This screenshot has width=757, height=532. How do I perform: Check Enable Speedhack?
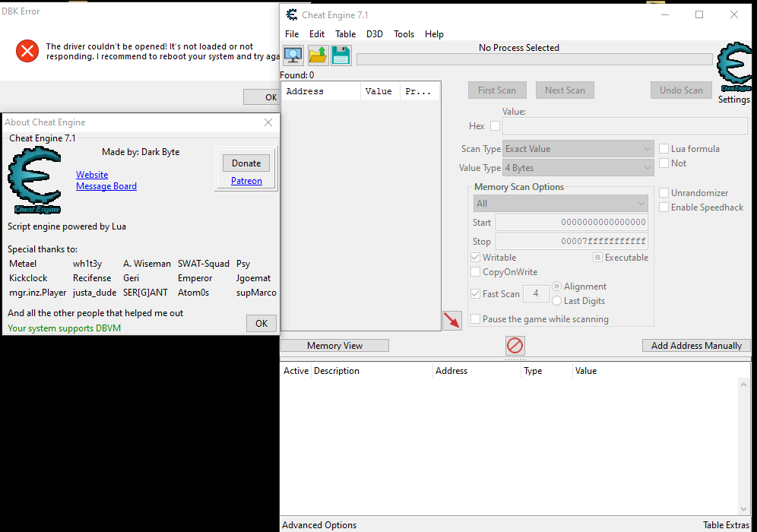pyautogui.click(x=664, y=207)
